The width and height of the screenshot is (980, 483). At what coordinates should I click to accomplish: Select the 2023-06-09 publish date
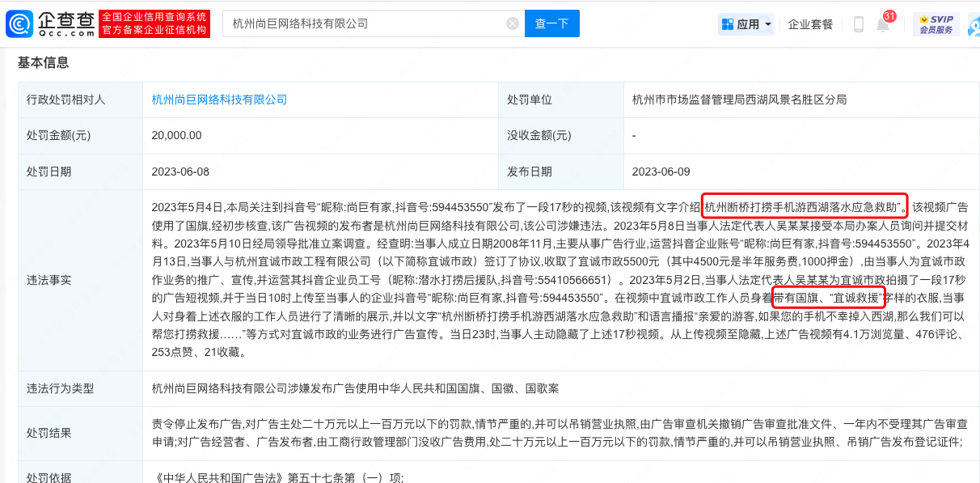pyautogui.click(x=661, y=172)
